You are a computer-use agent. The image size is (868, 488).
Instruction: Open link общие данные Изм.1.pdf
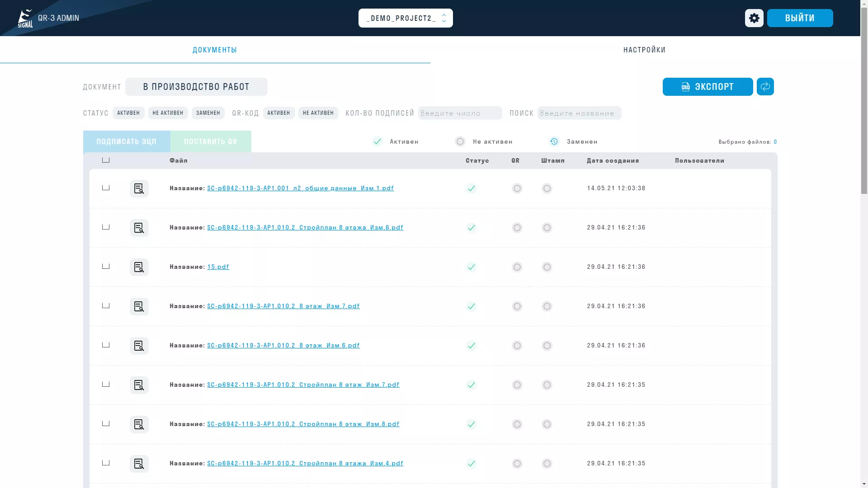pyautogui.click(x=301, y=188)
